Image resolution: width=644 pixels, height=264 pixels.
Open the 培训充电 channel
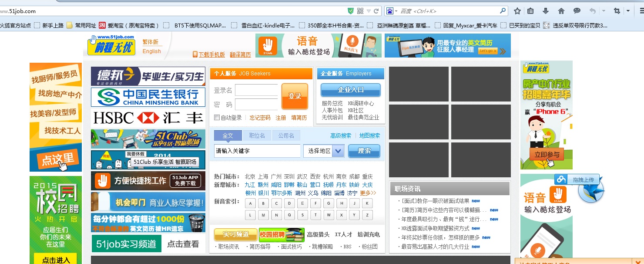pos(369,234)
